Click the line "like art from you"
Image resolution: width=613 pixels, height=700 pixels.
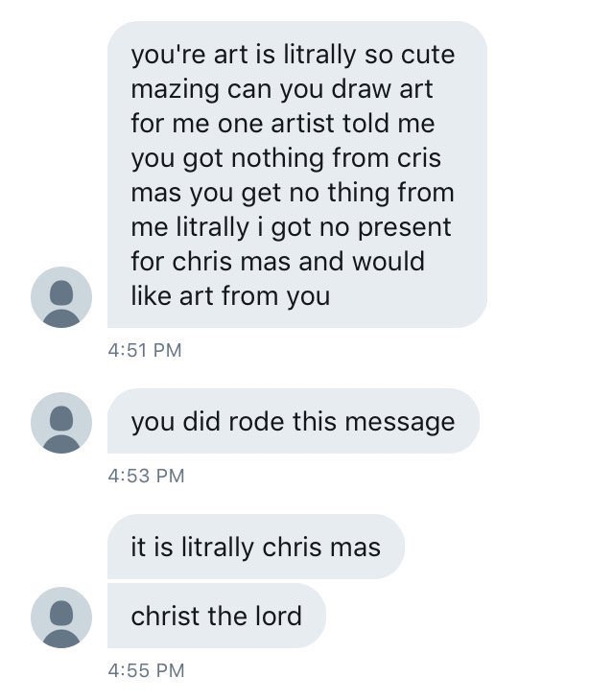coord(230,296)
